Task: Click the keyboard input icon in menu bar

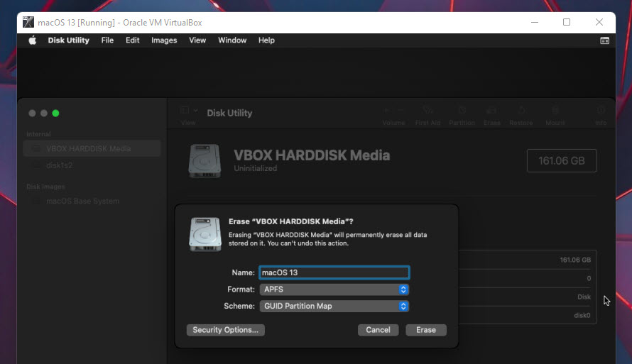Action: pyautogui.click(x=604, y=40)
